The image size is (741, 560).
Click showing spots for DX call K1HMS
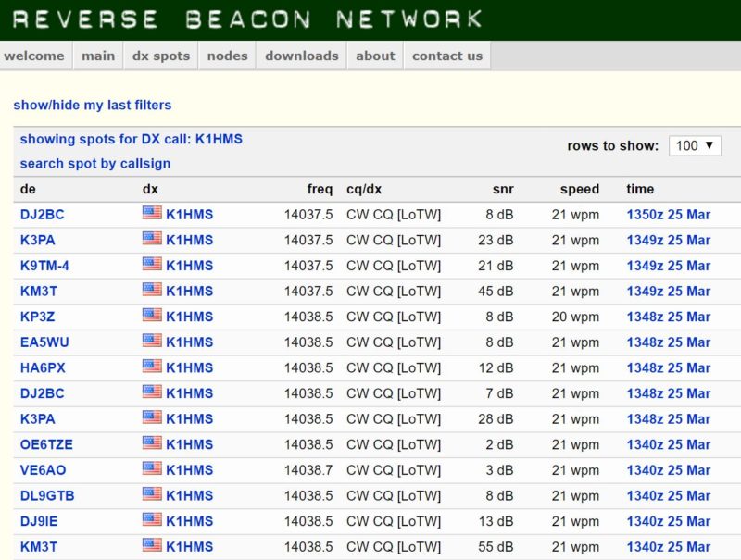point(131,139)
